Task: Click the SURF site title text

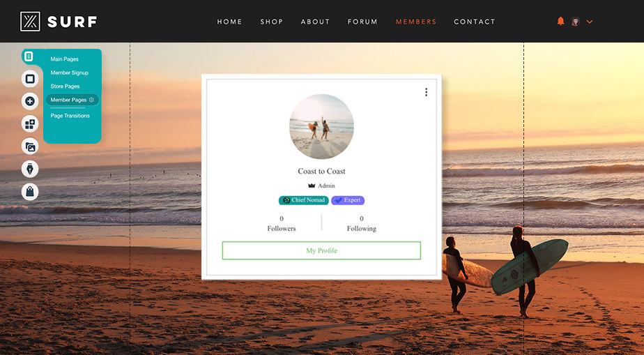Action: tap(72, 22)
